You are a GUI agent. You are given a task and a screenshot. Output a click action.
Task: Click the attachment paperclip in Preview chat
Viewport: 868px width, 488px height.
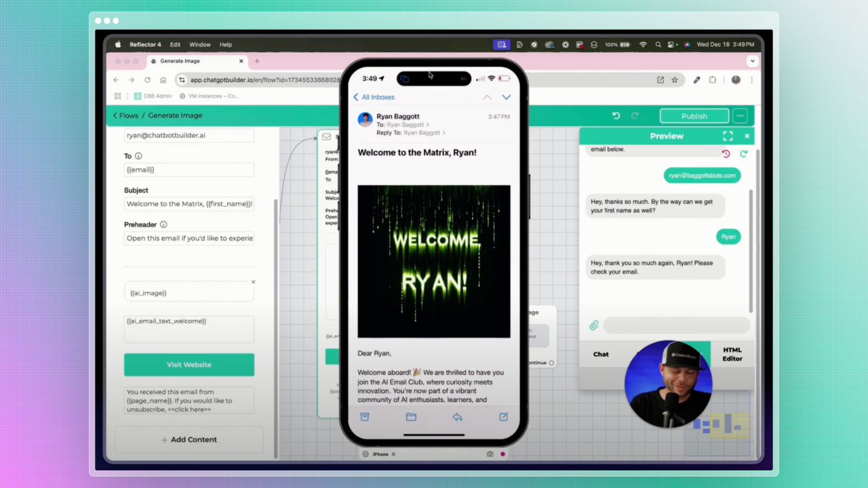(594, 325)
